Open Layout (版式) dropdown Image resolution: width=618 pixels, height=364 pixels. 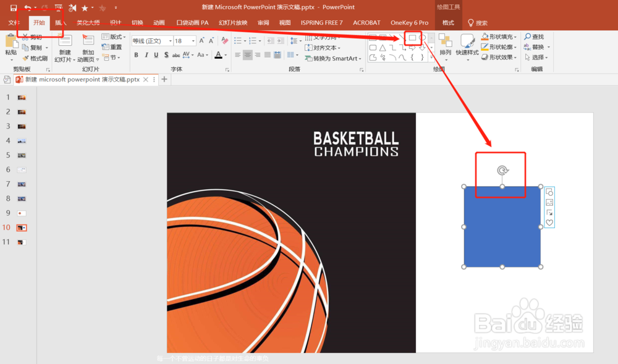pyautogui.click(x=114, y=36)
